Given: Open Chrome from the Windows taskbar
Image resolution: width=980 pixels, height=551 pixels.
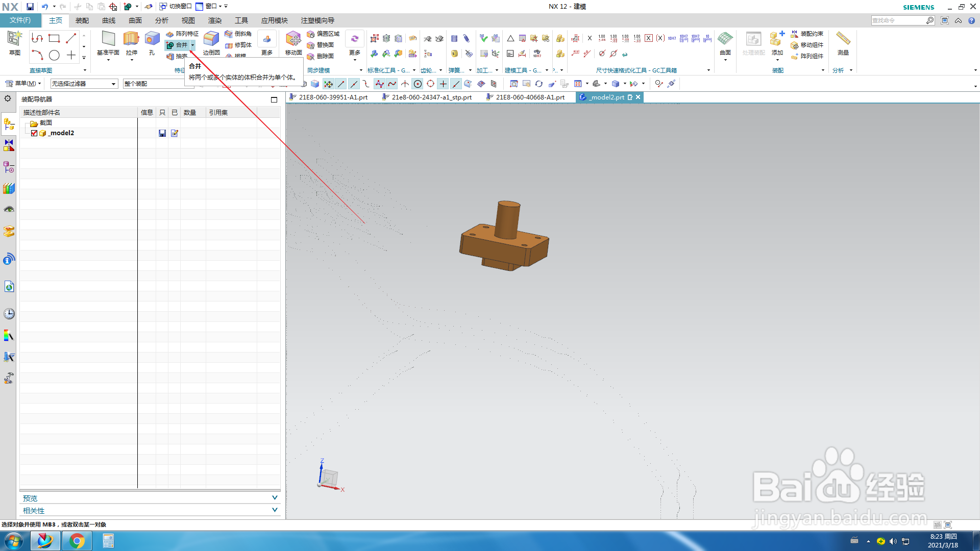Looking at the screenshot, I should tap(77, 541).
